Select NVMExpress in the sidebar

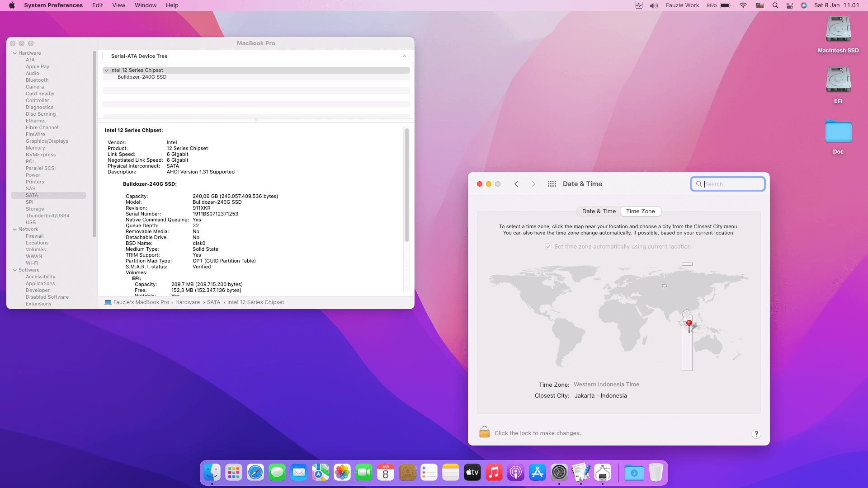(41, 155)
